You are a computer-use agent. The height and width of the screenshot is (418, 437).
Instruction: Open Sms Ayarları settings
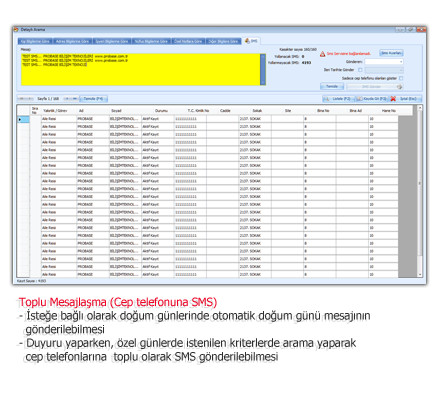click(391, 53)
